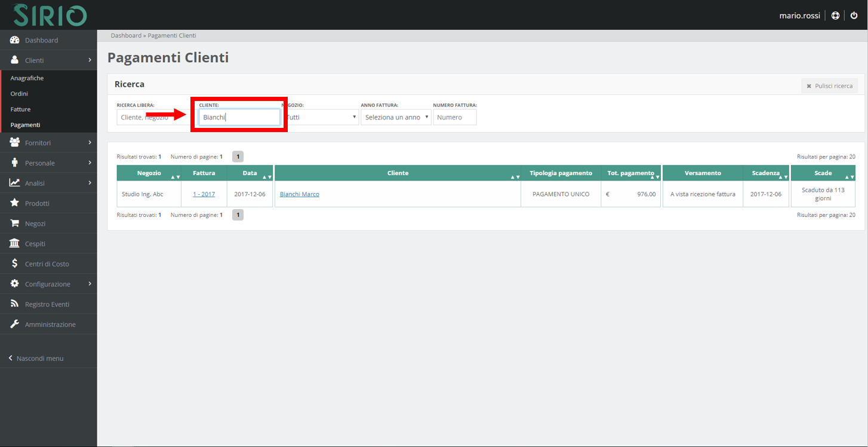This screenshot has height=447, width=868.
Task: Click the Prodotti star icon
Action: tap(15, 203)
